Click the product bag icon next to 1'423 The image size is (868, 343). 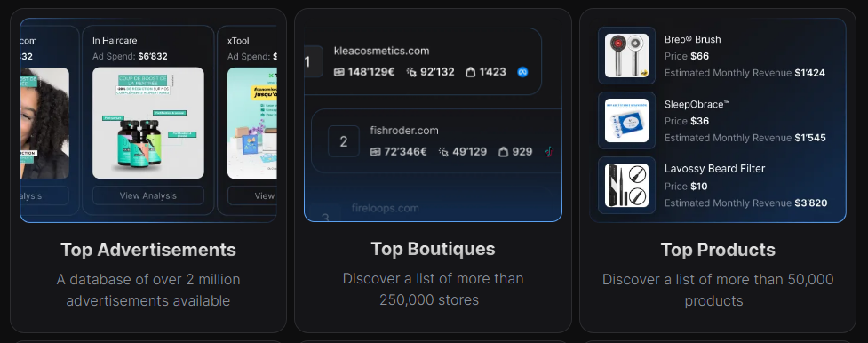(471, 72)
